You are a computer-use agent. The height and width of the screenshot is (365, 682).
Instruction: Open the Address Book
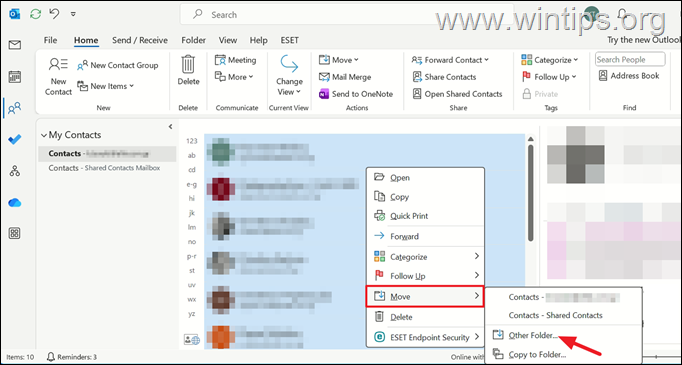pyautogui.click(x=629, y=76)
